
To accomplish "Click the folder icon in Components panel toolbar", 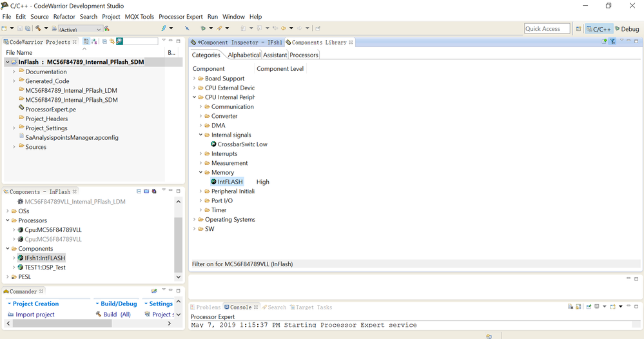I will (x=146, y=191).
